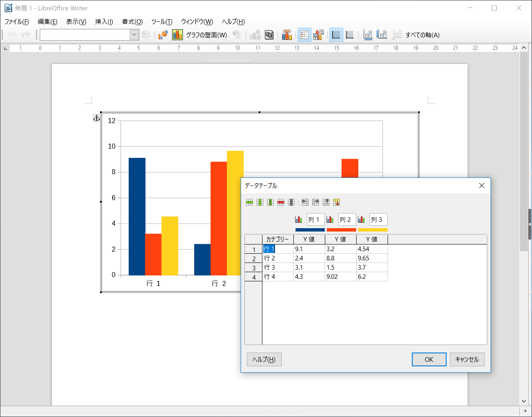Image resolution: width=532 pixels, height=417 pixels.
Task: Click the Y Axis toolbar icon
Action: pos(382,35)
